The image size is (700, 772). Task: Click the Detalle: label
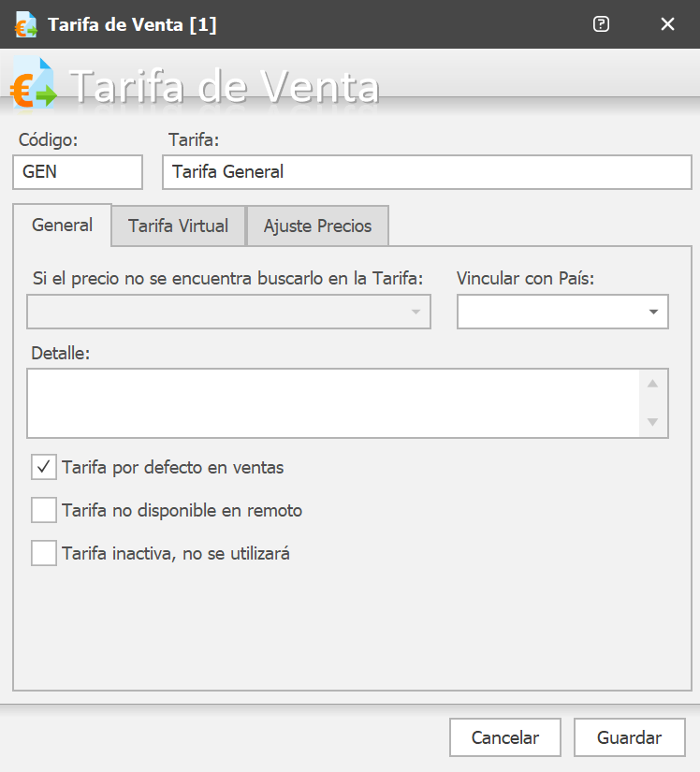pos(61,353)
